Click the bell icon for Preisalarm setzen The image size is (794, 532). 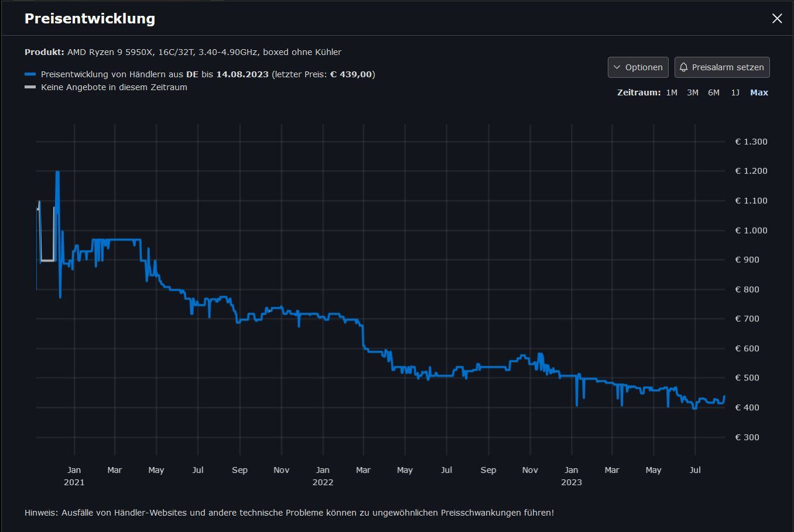(683, 67)
